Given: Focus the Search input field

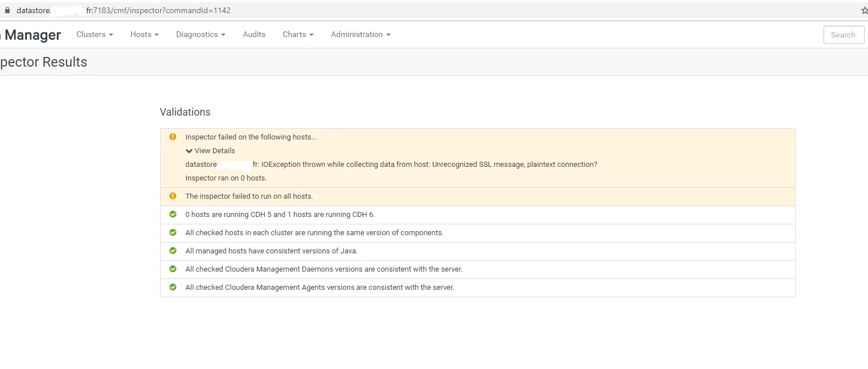Looking at the screenshot, I should pyautogui.click(x=844, y=35).
